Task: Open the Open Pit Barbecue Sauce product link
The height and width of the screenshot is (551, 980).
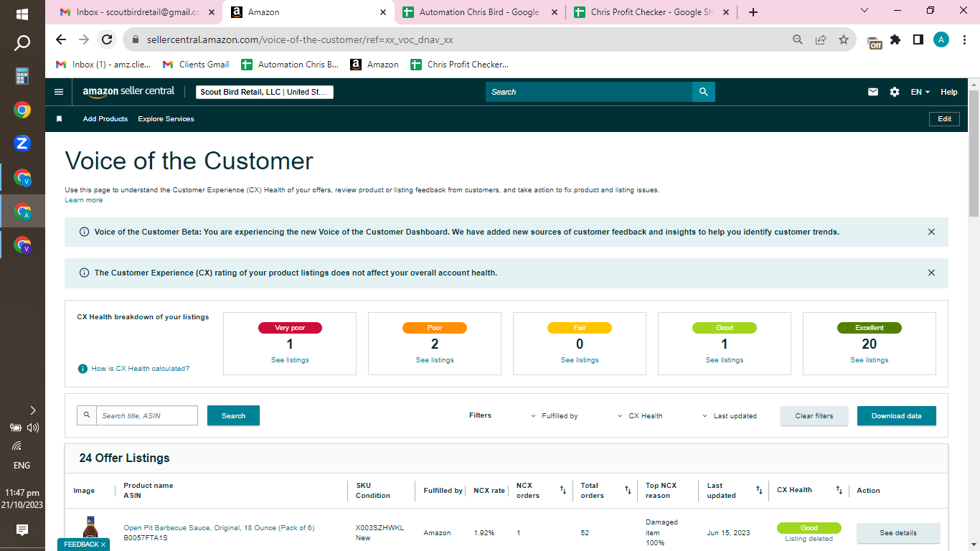Action: coord(219,528)
